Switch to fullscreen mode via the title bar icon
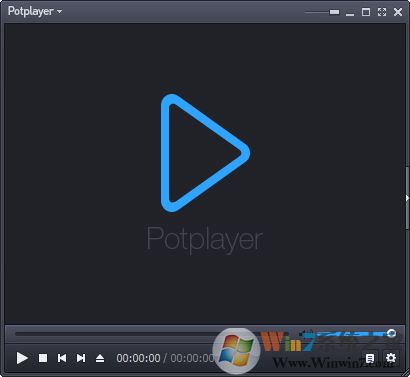410x377 pixels. [x=382, y=12]
